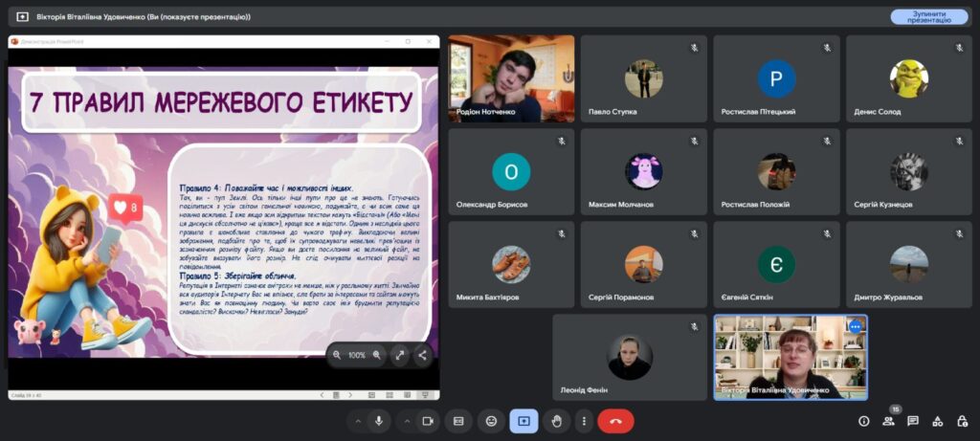Leave the call with red hang-up button

click(615, 421)
